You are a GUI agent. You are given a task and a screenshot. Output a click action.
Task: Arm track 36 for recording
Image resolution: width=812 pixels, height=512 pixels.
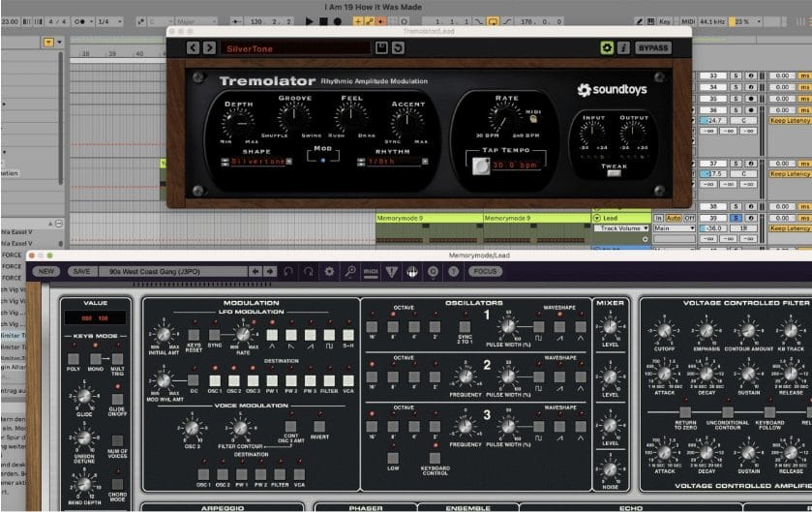(751, 109)
